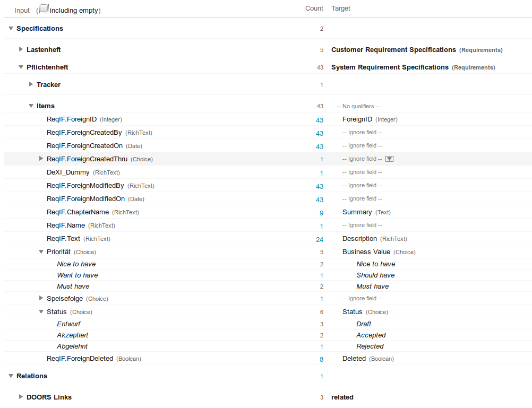Image resolution: width=532 pixels, height=408 pixels.
Task: Expand the DOORS Links entry
Action: [x=21, y=397]
